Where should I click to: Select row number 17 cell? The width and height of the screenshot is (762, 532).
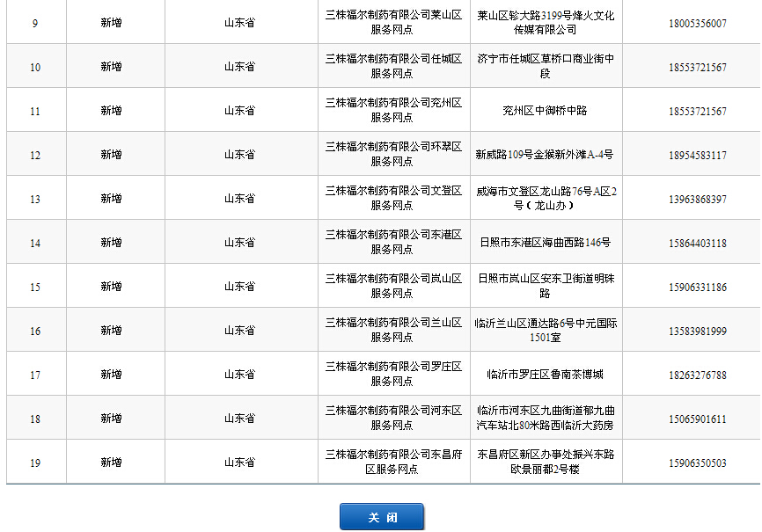[35, 375]
